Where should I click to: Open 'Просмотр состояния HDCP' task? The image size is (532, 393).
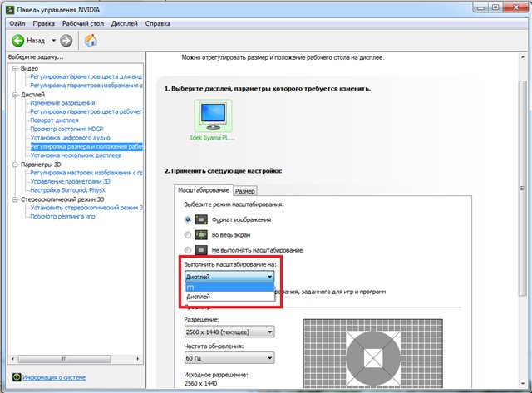tap(66, 129)
